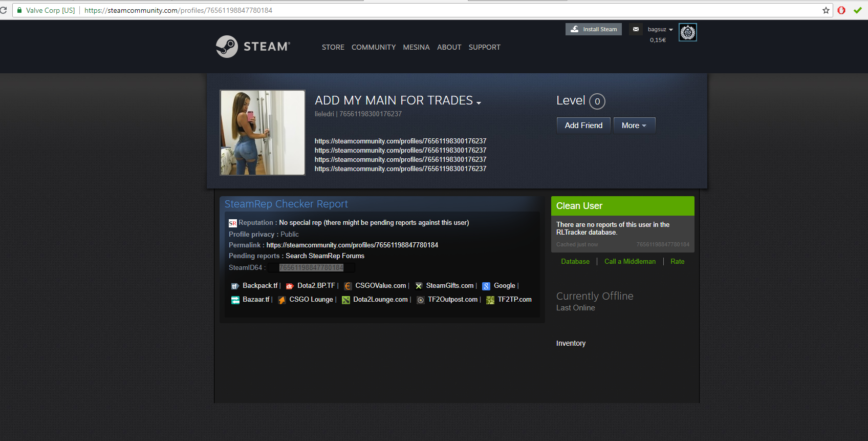The height and width of the screenshot is (441, 868).
Task: Click the Bazaar.tf icon
Action: tap(235, 300)
